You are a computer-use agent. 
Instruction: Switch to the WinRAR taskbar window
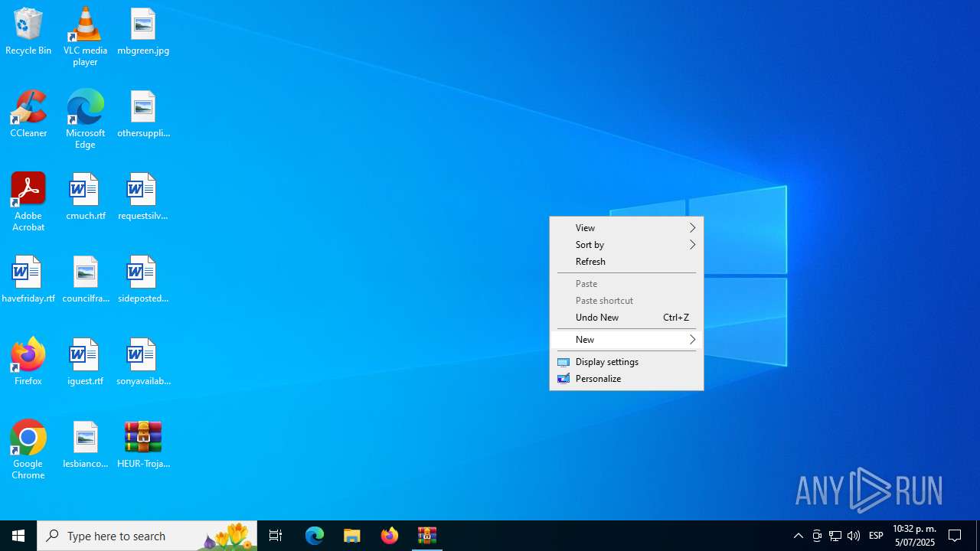click(x=427, y=536)
